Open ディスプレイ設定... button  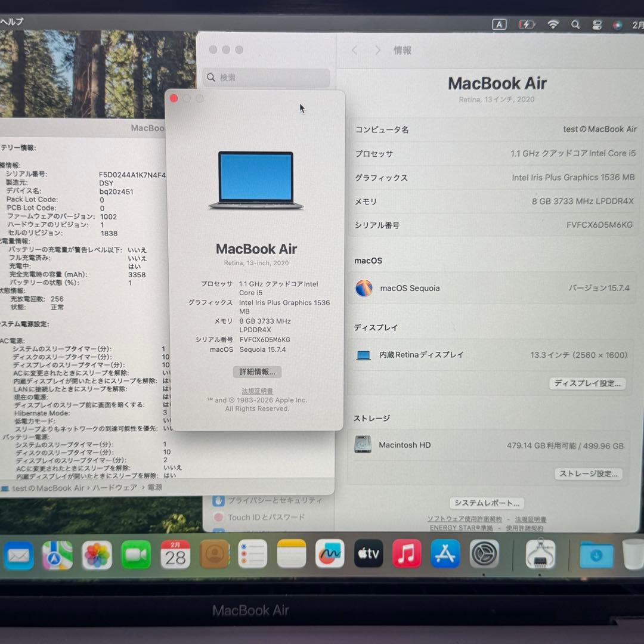pos(587,383)
